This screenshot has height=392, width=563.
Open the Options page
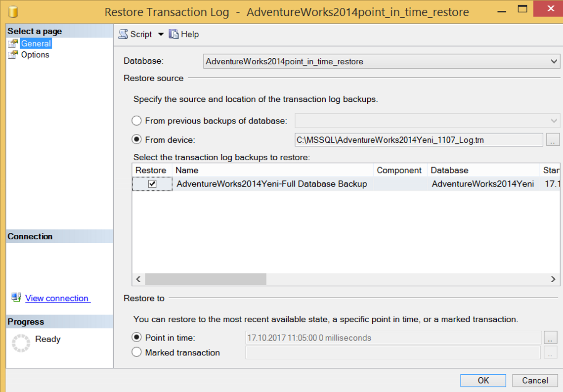coord(35,54)
